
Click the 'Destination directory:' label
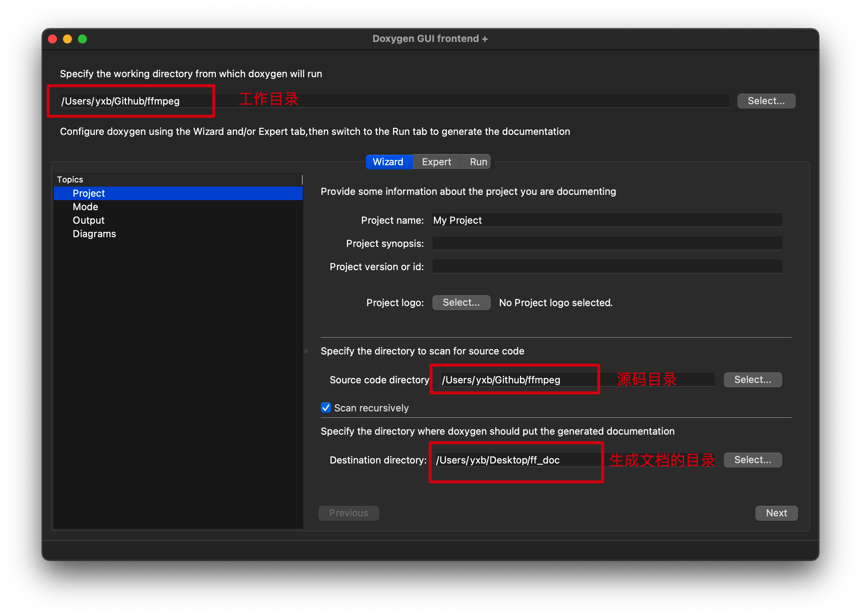[x=378, y=460]
